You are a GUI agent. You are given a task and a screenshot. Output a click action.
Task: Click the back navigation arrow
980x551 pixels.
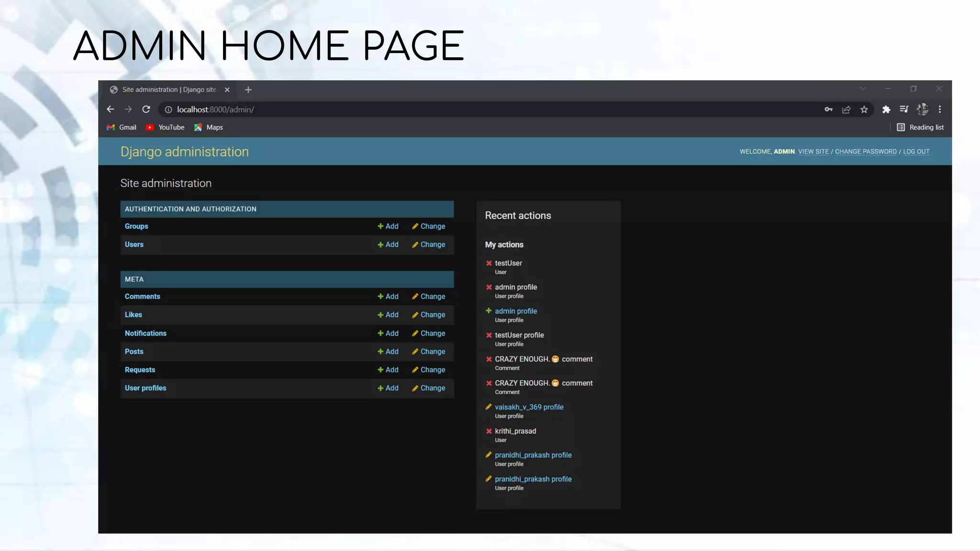tap(111, 110)
